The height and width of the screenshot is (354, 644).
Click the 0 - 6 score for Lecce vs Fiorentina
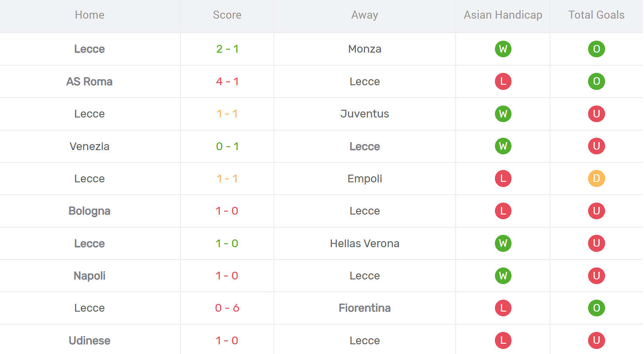tap(227, 308)
